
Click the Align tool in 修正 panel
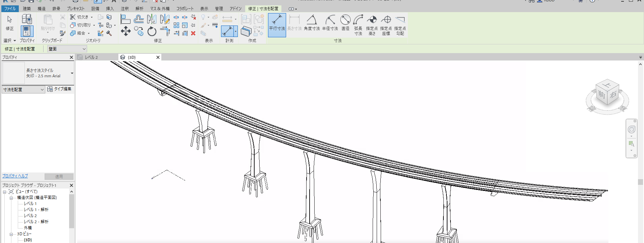[125, 19]
